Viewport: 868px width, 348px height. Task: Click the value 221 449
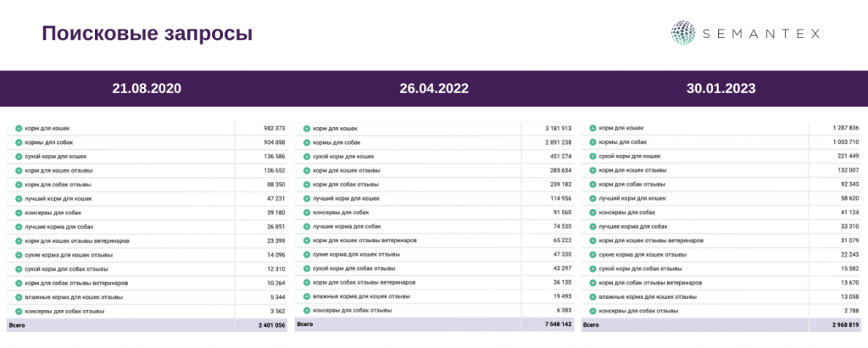pos(848,156)
